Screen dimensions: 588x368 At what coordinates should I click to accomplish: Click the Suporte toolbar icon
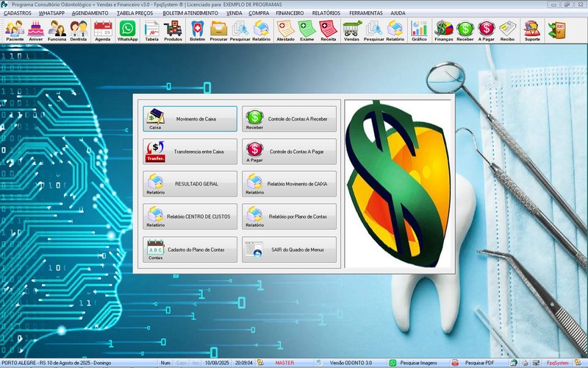[531, 30]
